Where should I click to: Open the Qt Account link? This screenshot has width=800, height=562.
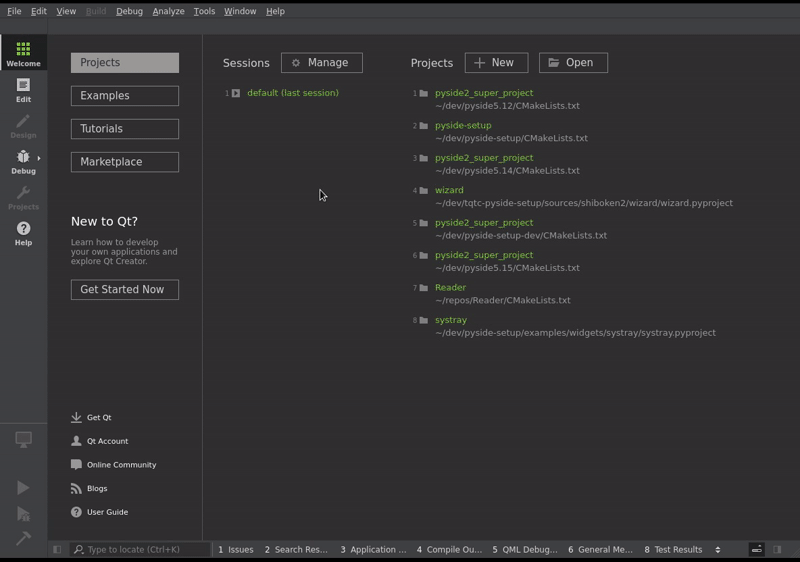click(99, 441)
